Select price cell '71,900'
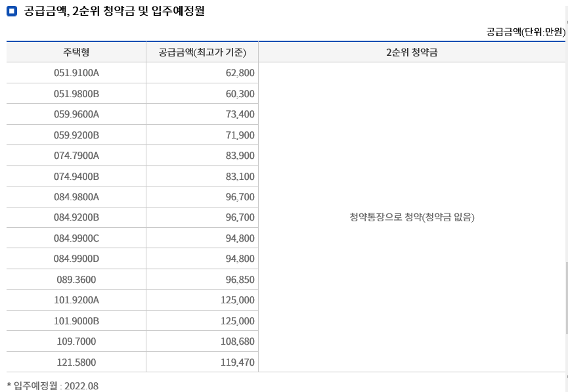The image size is (568, 392). point(202,135)
